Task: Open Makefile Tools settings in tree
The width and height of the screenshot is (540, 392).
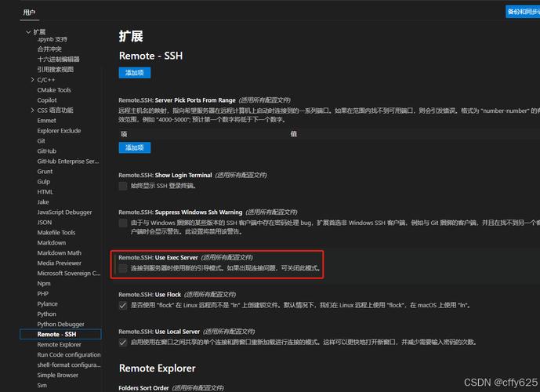Action: [56, 232]
